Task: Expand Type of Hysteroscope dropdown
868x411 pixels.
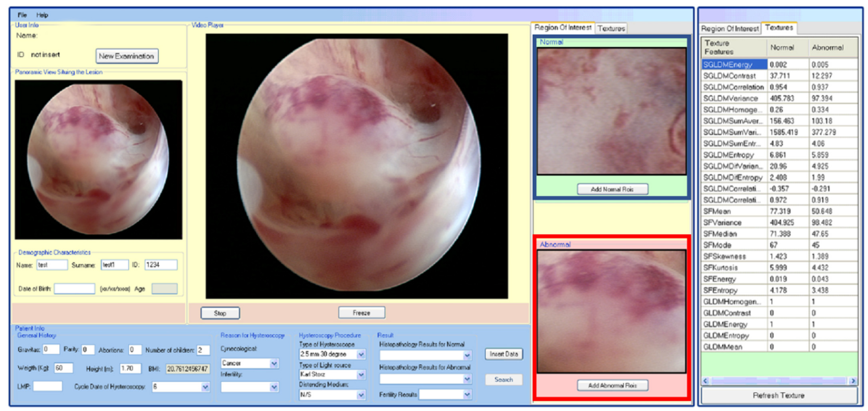Action: click(x=361, y=354)
